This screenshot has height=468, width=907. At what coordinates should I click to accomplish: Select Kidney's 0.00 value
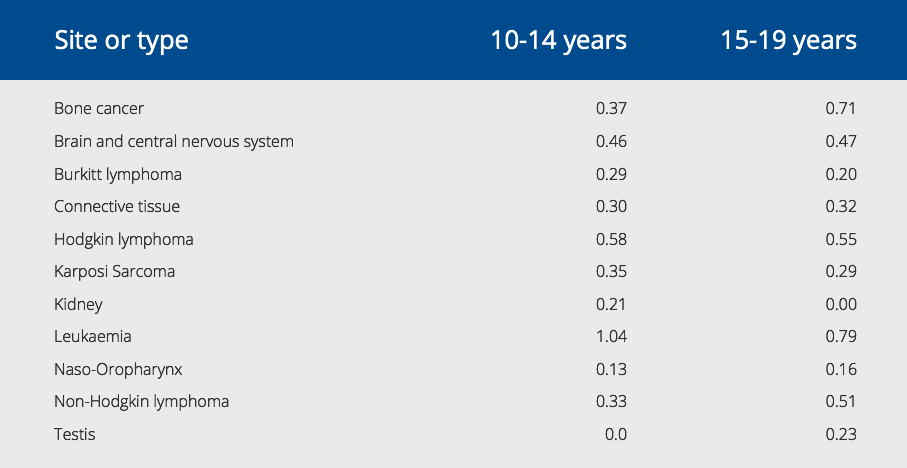pos(841,304)
